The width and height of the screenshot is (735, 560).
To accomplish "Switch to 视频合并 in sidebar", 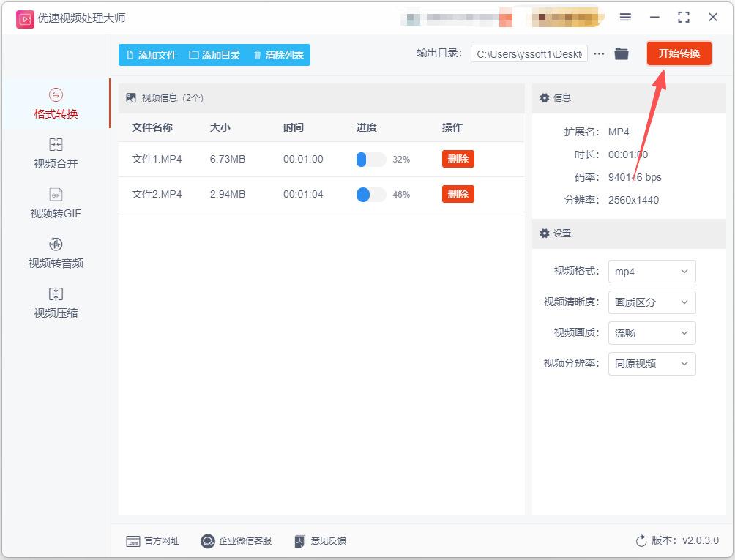I will [56, 153].
